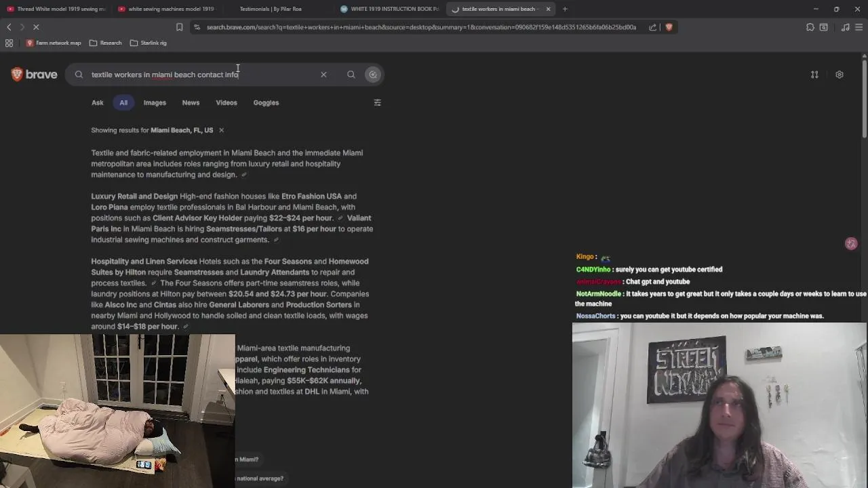Go back with the browser back arrow

9,27
